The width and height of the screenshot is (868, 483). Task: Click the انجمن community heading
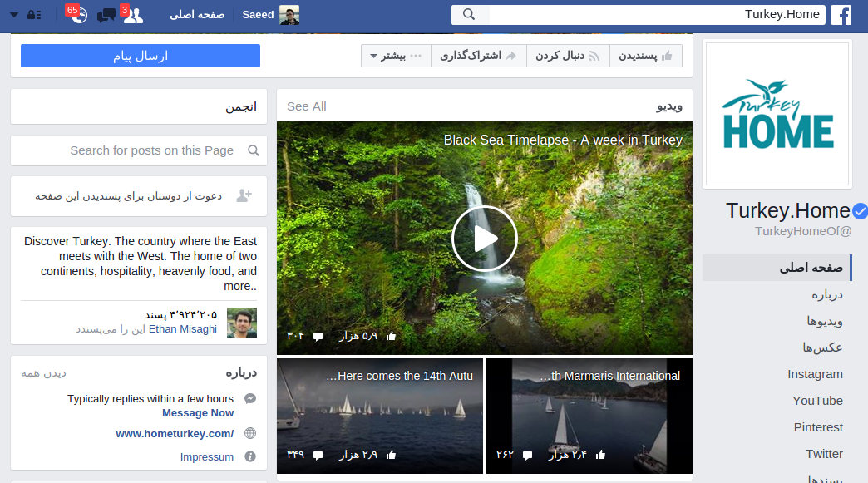click(241, 106)
